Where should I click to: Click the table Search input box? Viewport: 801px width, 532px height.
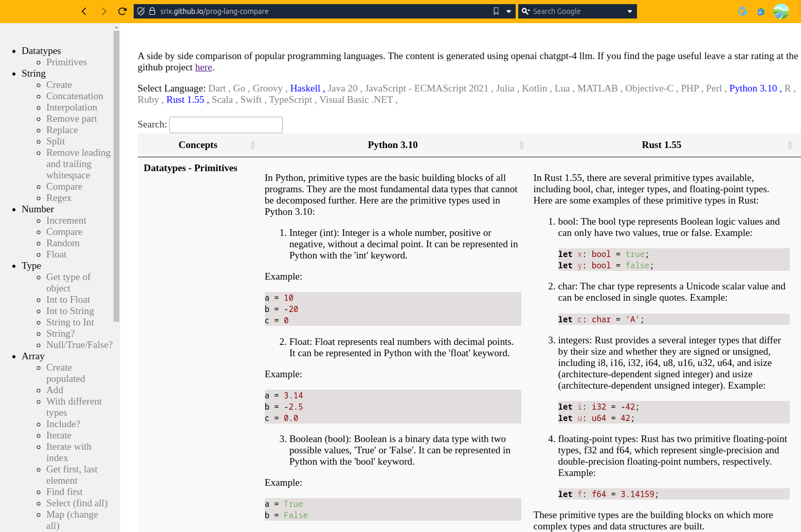[x=226, y=125]
